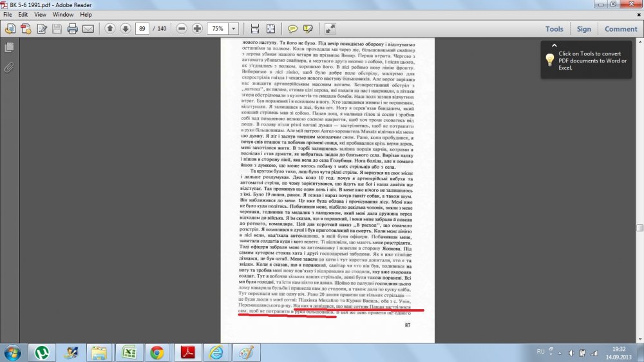The image size is (644, 362).
Task: Open the Tools pane
Action: click(554, 29)
